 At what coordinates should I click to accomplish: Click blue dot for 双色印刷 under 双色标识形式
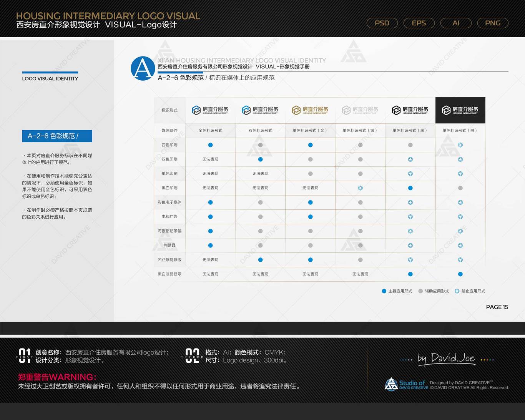[260, 159]
